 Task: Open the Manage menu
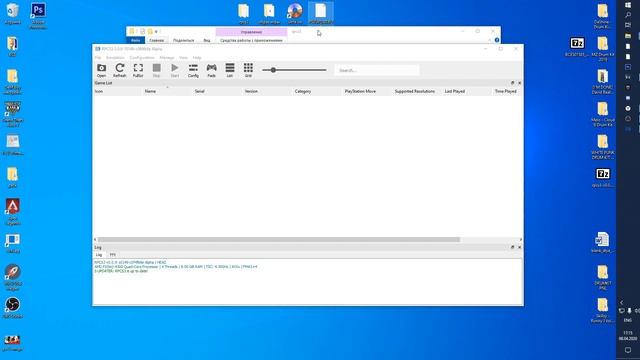coord(167,58)
